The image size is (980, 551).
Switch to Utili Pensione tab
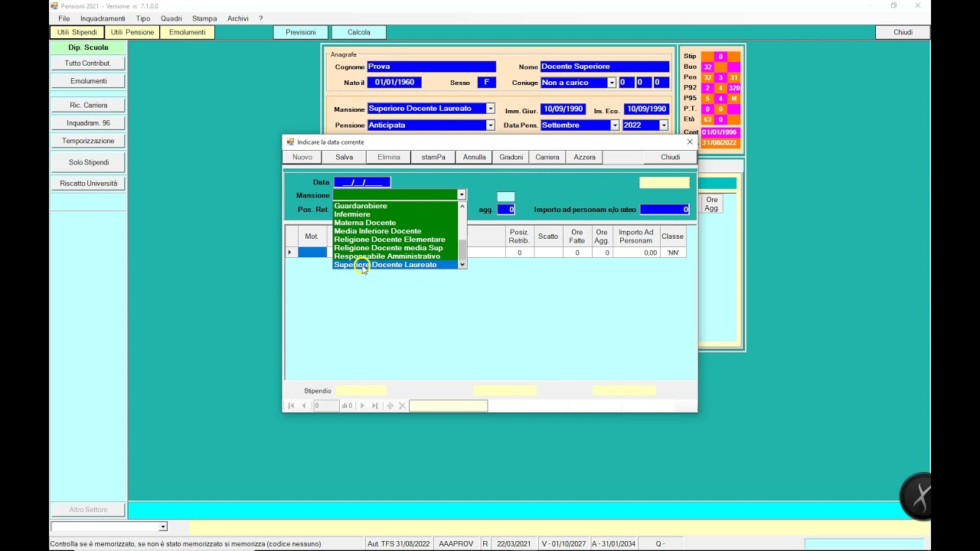132,32
